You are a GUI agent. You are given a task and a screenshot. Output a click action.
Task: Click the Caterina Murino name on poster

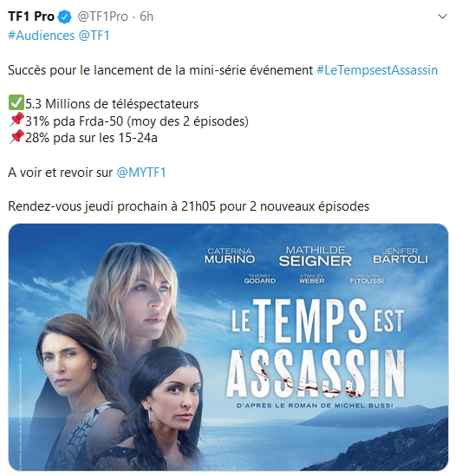[230, 256]
